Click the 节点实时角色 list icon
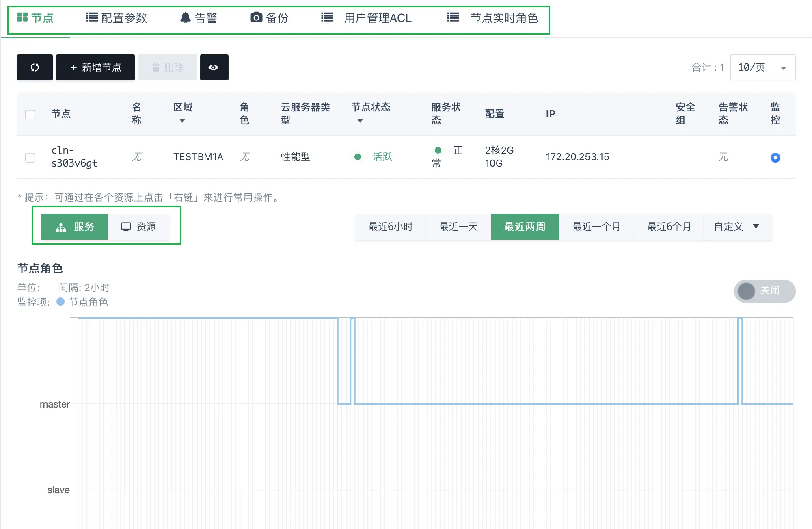This screenshot has height=529, width=812. pos(453,17)
